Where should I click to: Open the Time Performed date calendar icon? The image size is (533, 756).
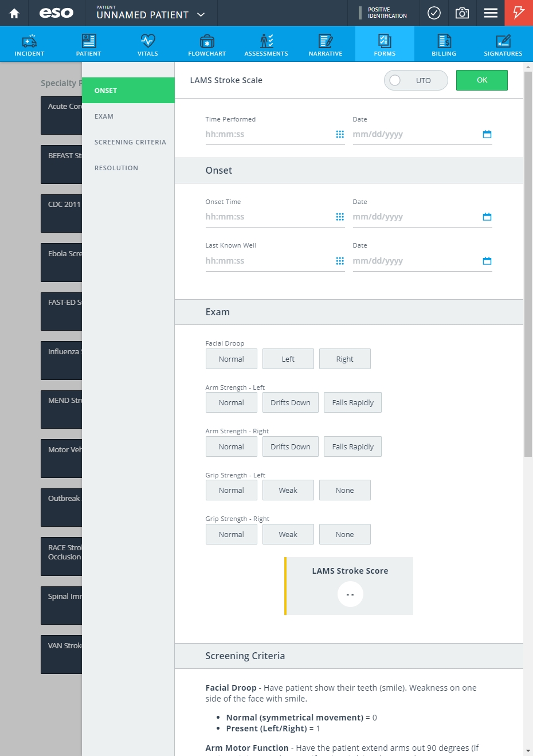click(487, 134)
